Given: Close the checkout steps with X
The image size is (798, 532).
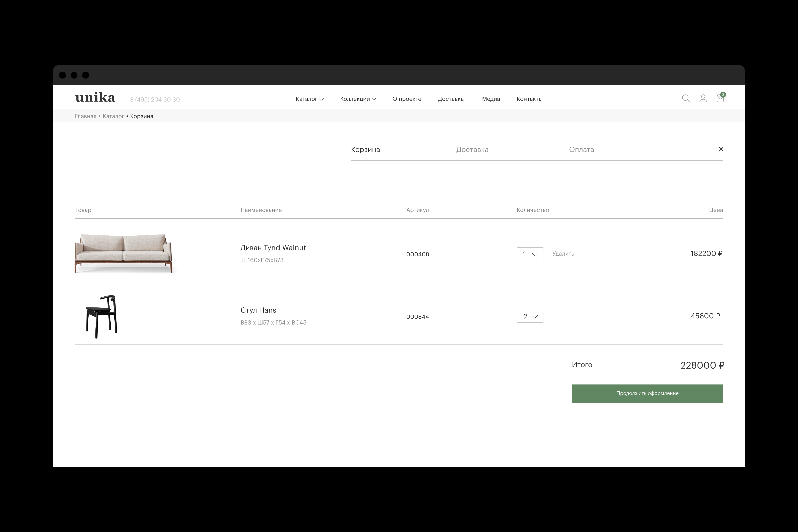Looking at the screenshot, I should 721,149.
